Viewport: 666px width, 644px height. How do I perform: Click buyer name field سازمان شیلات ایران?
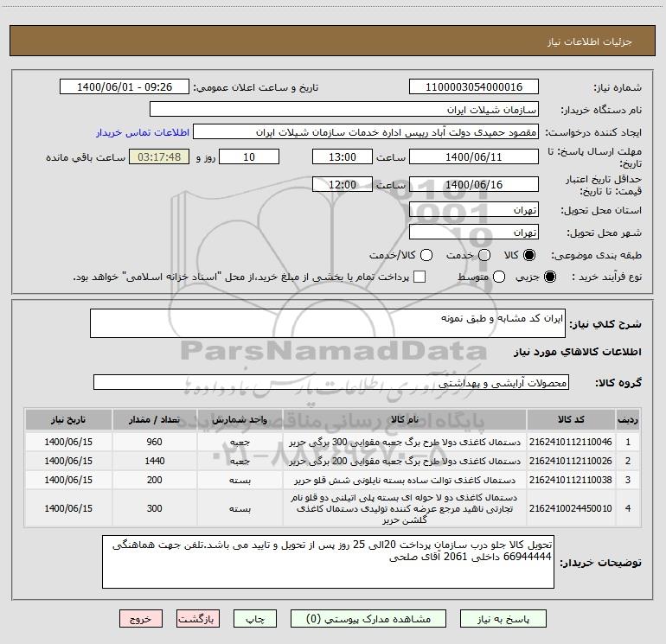click(x=344, y=110)
